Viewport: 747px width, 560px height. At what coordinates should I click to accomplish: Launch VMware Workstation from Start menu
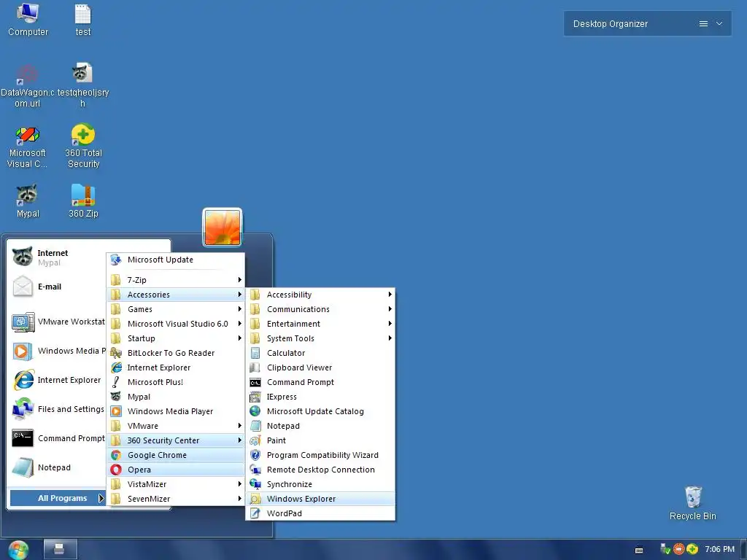point(58,322)
